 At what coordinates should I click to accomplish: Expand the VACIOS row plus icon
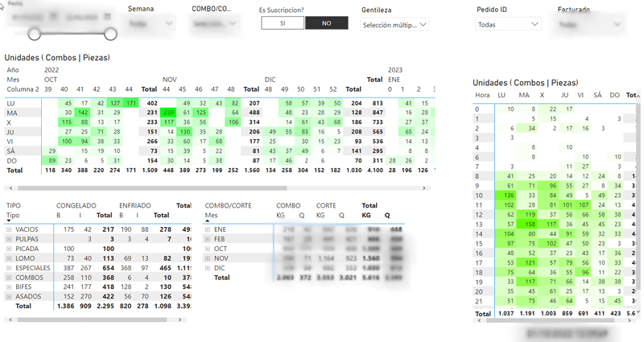pos(9,229)
